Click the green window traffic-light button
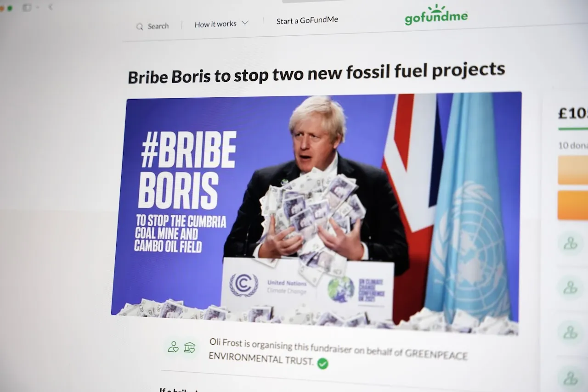Image resolution: width=588 pixels, height=392 pixels. (x=10, y=8)
